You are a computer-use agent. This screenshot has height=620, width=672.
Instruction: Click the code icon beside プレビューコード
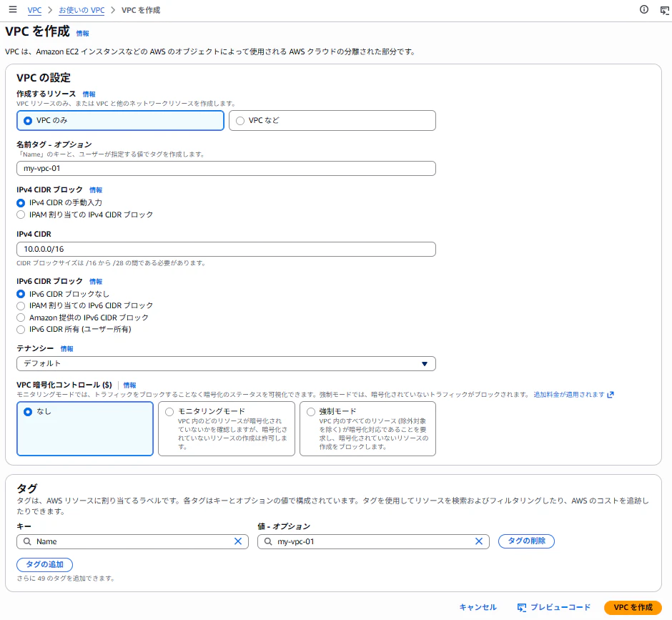522,608
